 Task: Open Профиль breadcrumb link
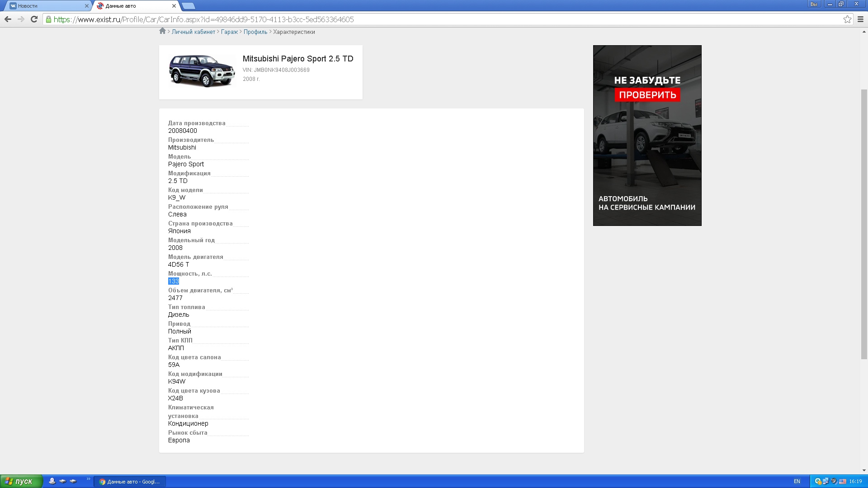click(x=255, y=32)
